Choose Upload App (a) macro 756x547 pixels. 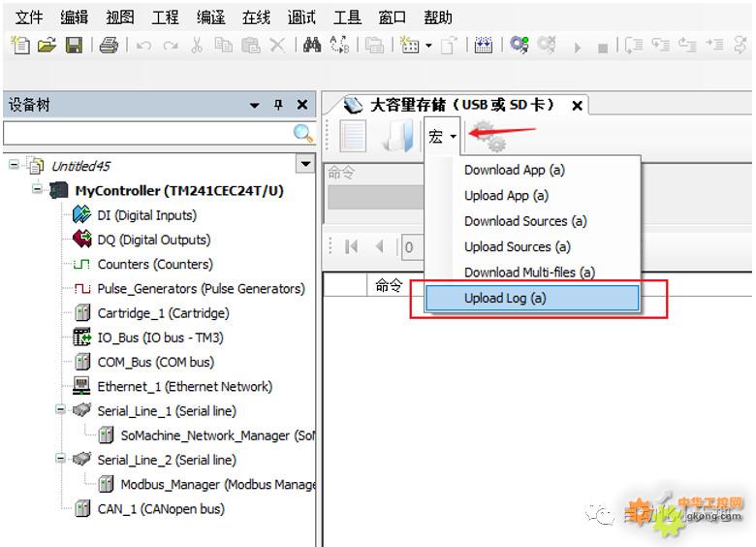coord(532,195)
